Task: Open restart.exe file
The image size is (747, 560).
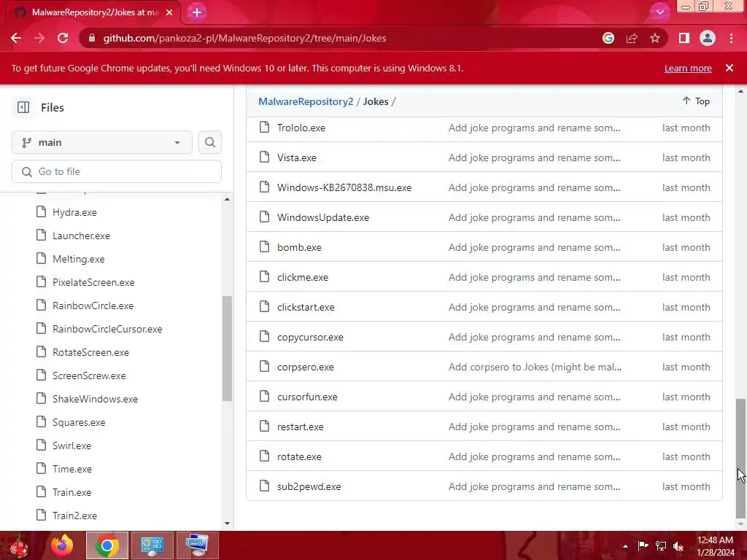Action: click(x=300, y=427)
